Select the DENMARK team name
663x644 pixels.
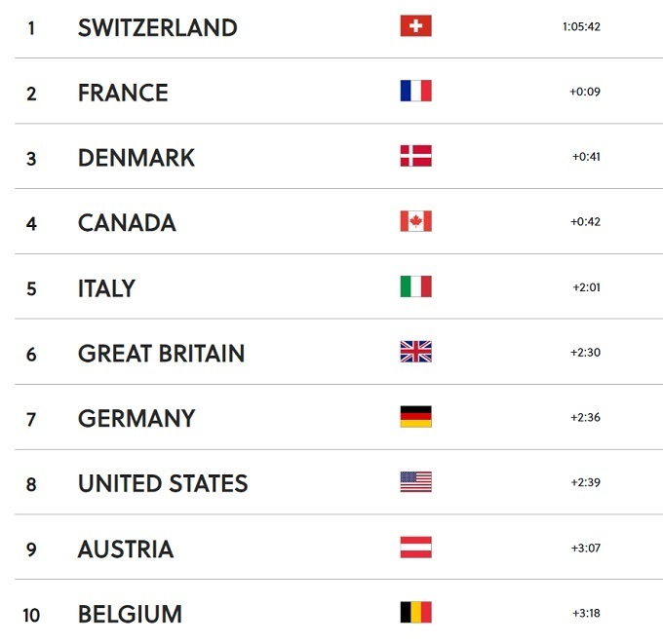coord(136,158)
